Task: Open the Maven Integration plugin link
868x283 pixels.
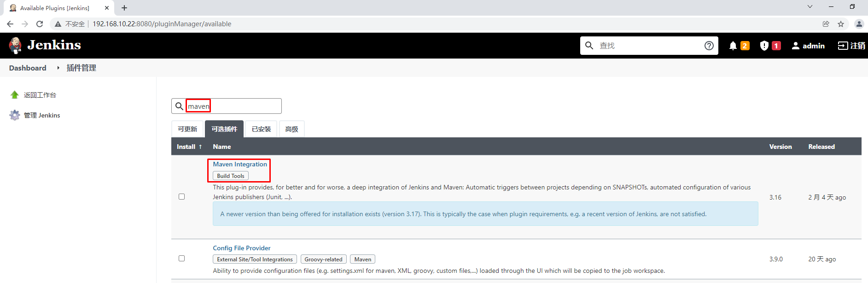Action: coord(240,164)
